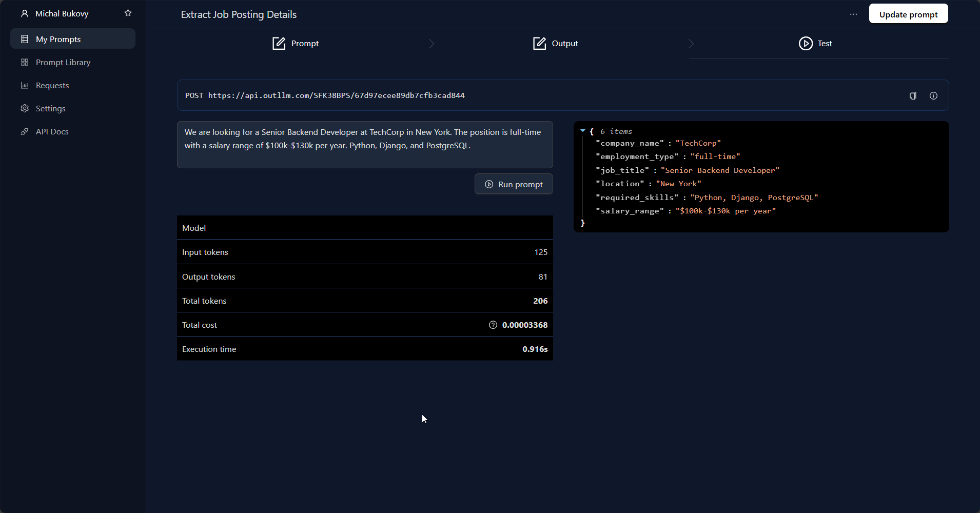This screenshot has height=513, width=980.
Task: Run the prompt
Action: tap(514, 184)
